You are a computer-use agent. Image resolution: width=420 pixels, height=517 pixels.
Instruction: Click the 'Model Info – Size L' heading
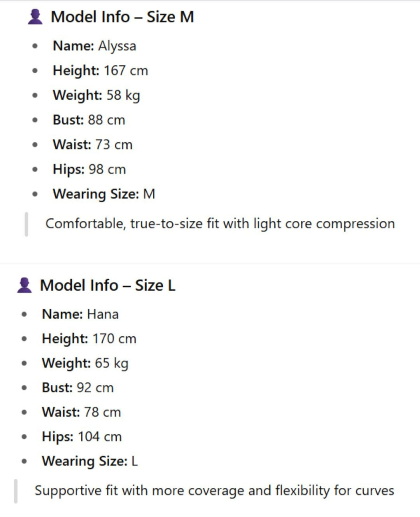click(x=108, y=285)
